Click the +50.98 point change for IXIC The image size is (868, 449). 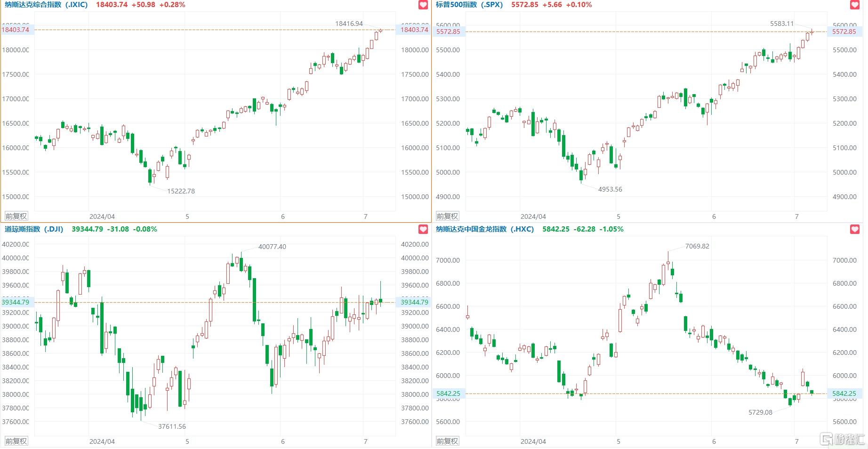click(x=143, y=5)
